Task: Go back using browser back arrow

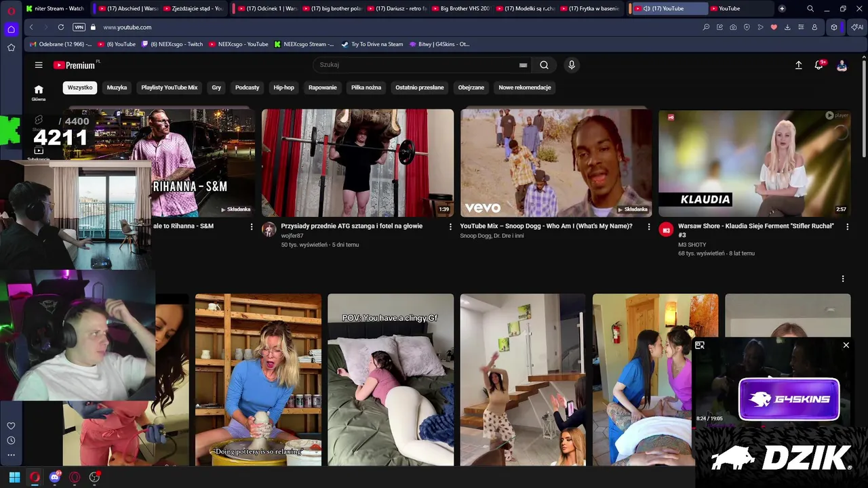Action: click(x=31, y=27)
